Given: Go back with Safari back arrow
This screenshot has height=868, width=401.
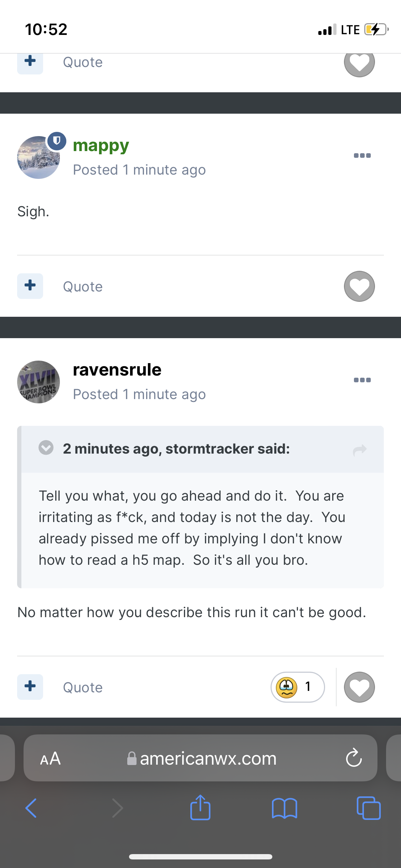Looking at the screenshot, I should coord(31,808).
